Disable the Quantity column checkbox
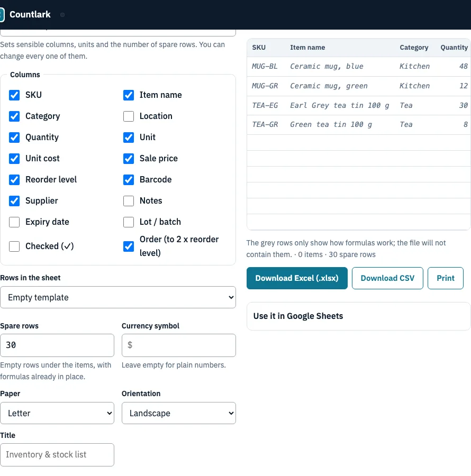This screenshot has width=471, height=476. point(14,137)
